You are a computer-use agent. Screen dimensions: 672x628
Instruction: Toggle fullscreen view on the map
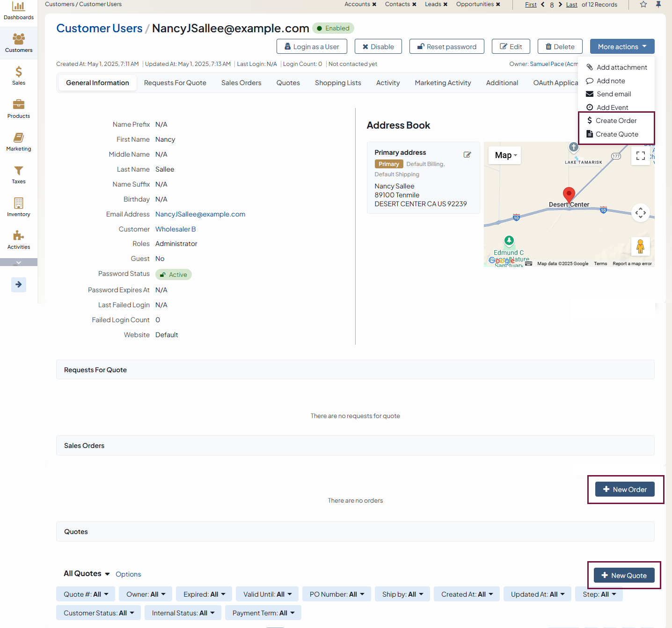pos(640,156)
